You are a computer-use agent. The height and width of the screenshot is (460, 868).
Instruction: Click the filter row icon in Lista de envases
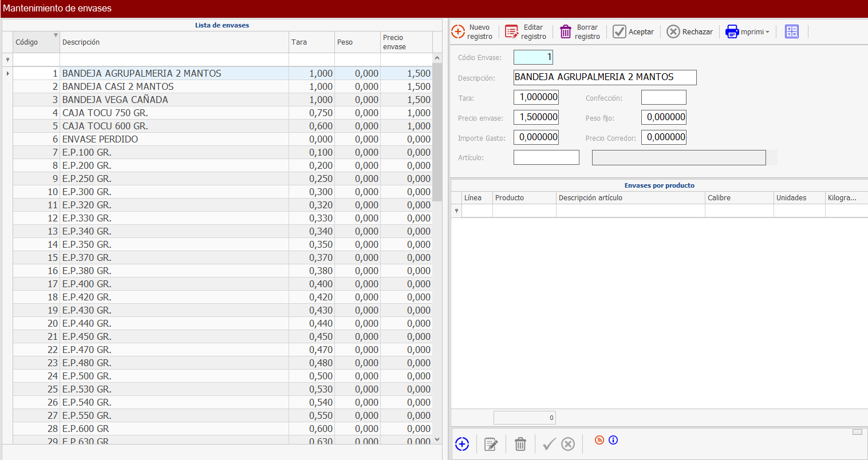[x=7, y=60]
